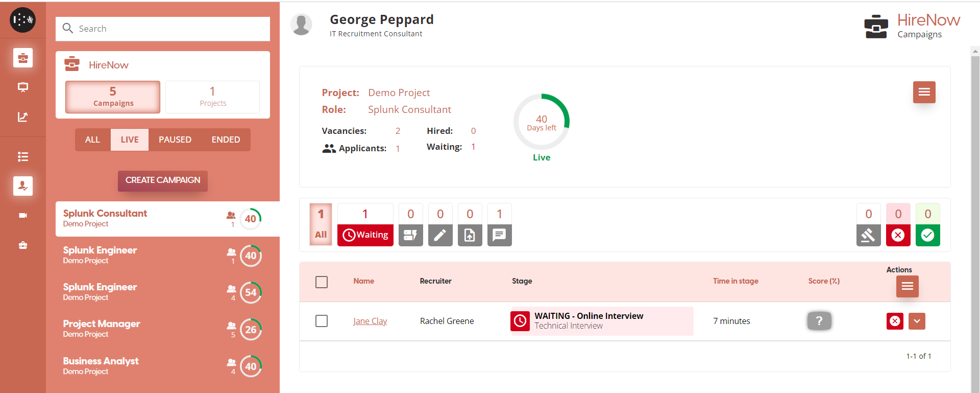Click the question mark score button
980x393 pixels.
(x=819, y=321)
